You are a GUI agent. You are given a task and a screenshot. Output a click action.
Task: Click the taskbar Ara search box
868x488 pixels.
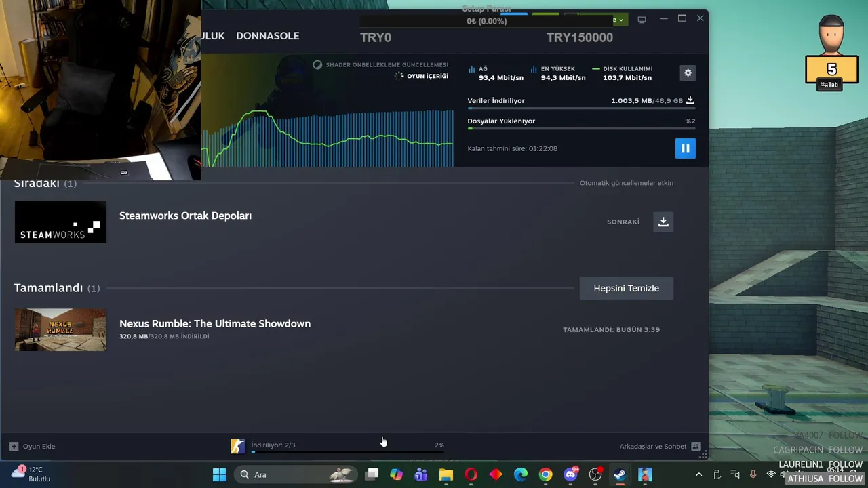coord(296,474)
